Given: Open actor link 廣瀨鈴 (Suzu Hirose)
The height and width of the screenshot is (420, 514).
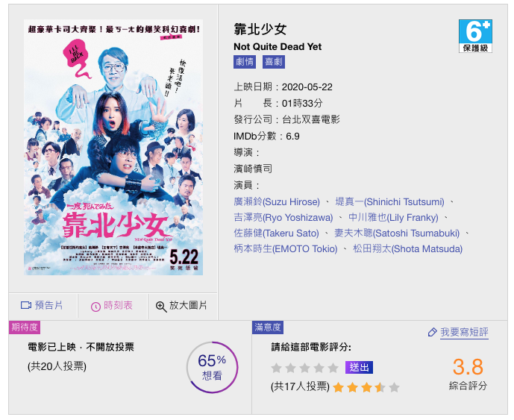Looking at the screenshot, I should [x=277, y=201].
